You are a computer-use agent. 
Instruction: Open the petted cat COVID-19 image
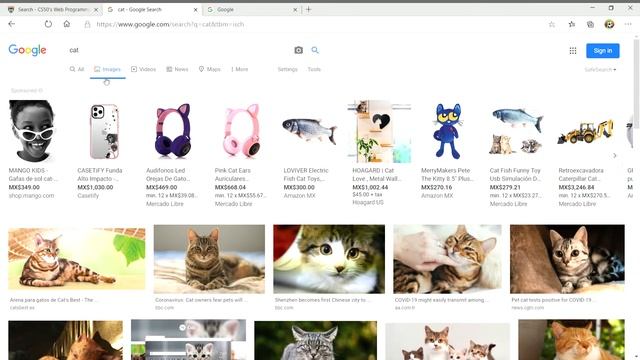[x=447, y=259]
